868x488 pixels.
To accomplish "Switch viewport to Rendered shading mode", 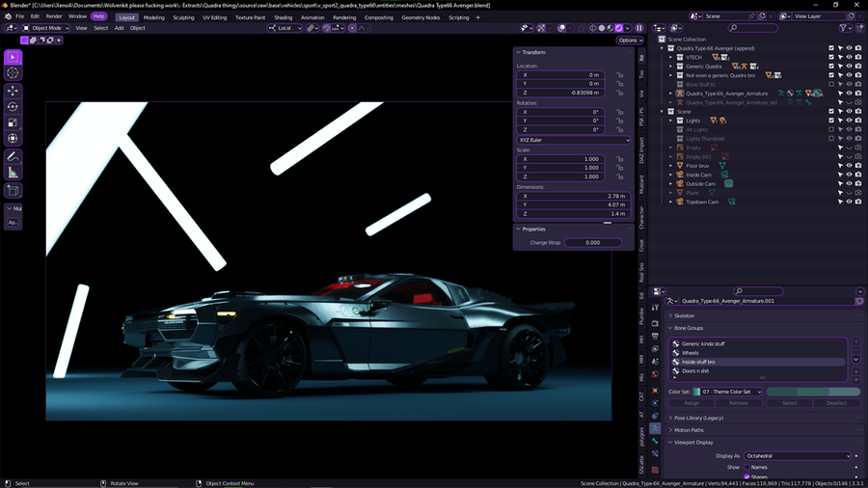I will pyautogui.click(x=619, y=28).
